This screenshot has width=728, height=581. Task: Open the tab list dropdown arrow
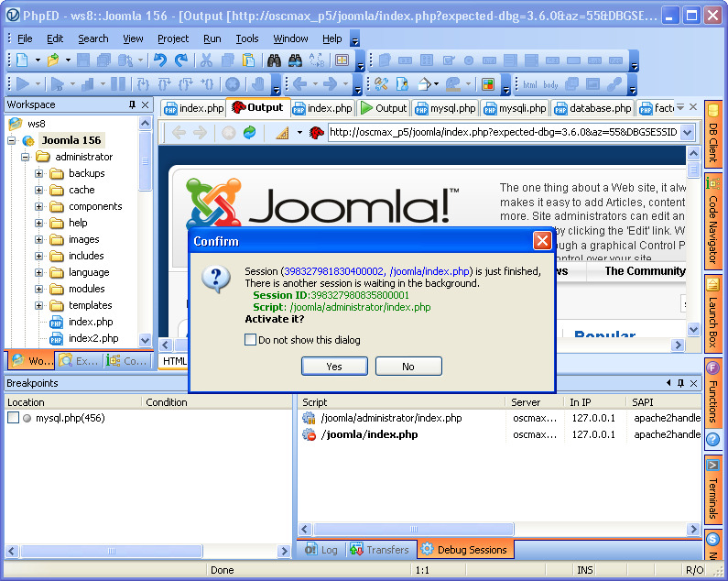pyautogui.click(x=680, y=107)
